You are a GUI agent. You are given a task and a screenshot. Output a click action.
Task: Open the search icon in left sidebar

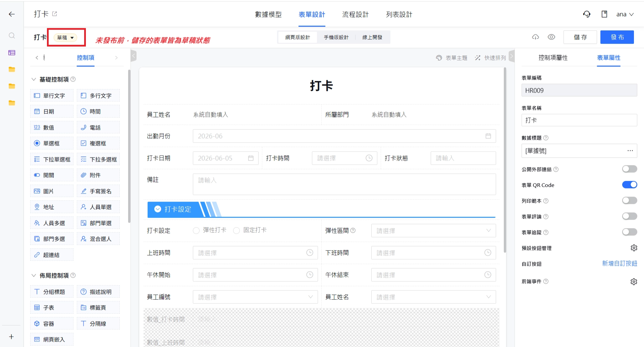[x=12, y=36]
